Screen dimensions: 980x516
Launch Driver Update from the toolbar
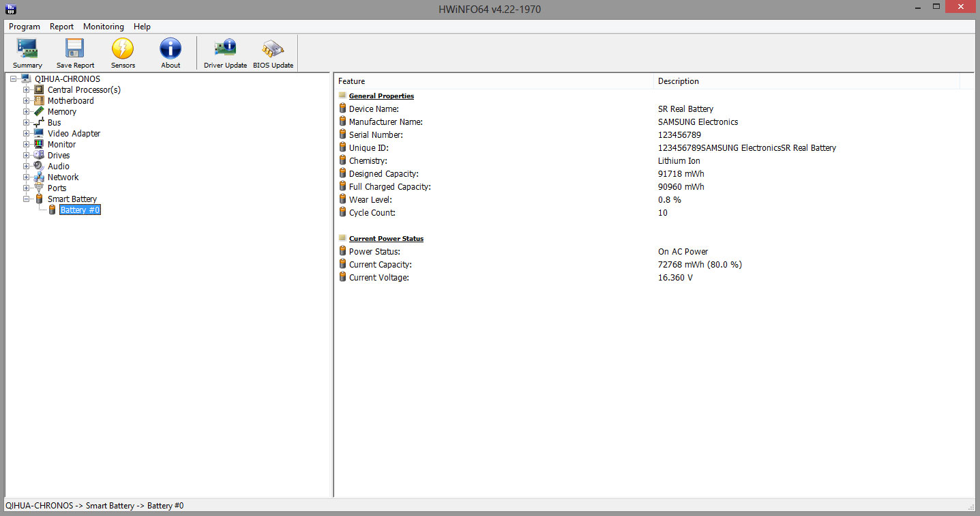tap(225, 53)
